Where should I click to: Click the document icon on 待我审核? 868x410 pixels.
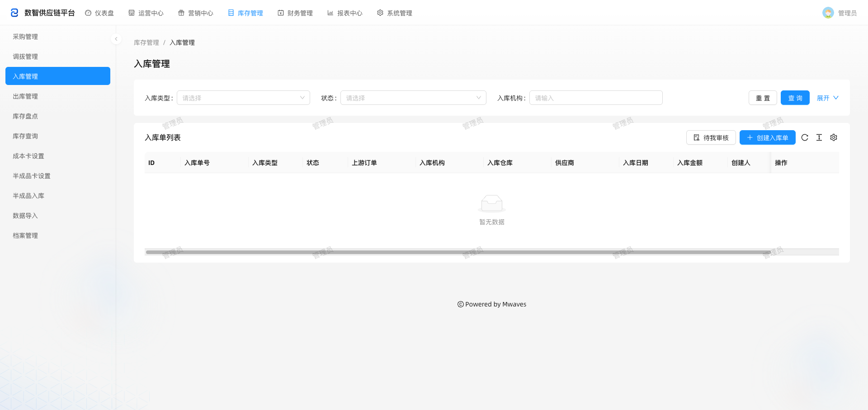pyautogui.click(x=697, y=137)
